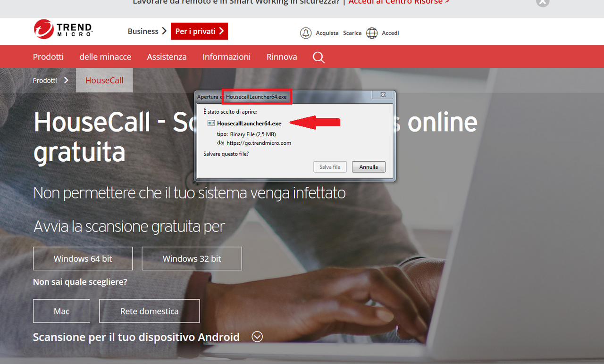Close the download dialog window

click(x=383, y=95)
